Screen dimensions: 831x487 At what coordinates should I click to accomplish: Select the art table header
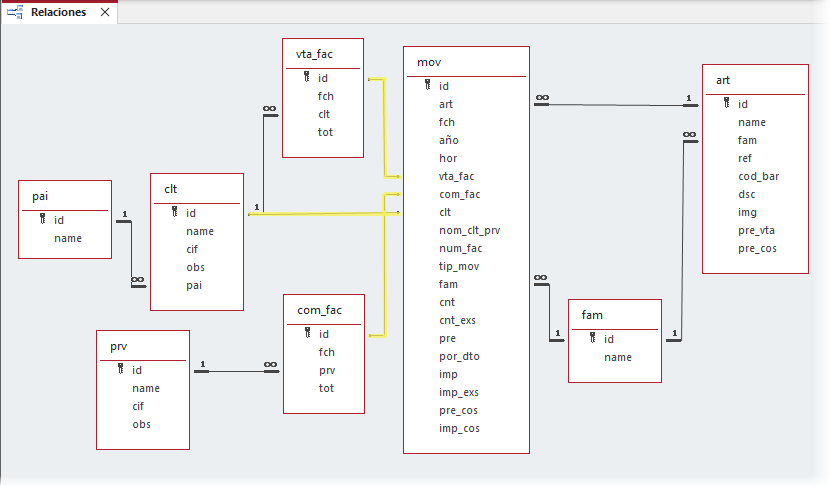click(755, 80)
